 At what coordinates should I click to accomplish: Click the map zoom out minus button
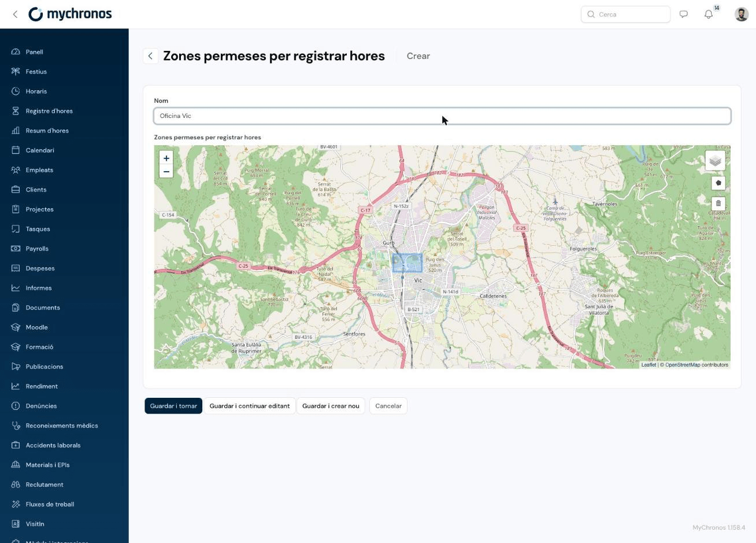pos(166,172)
